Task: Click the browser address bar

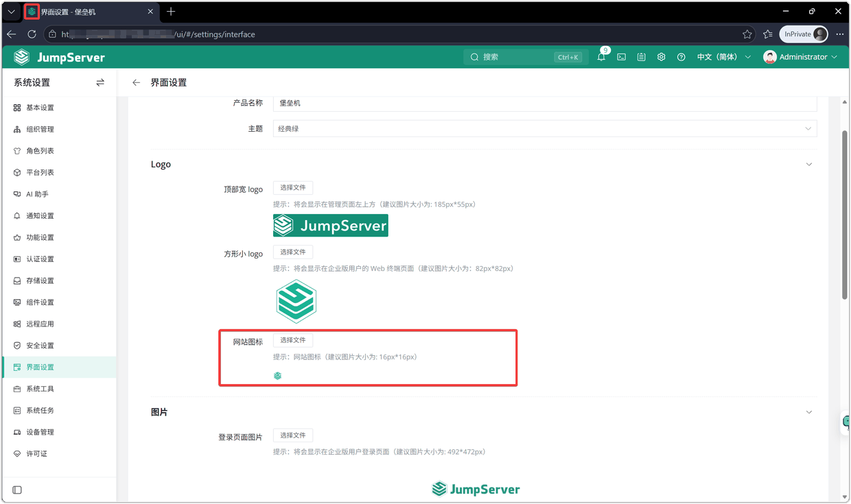Action: pyautogui.click(x=399, y=34)
